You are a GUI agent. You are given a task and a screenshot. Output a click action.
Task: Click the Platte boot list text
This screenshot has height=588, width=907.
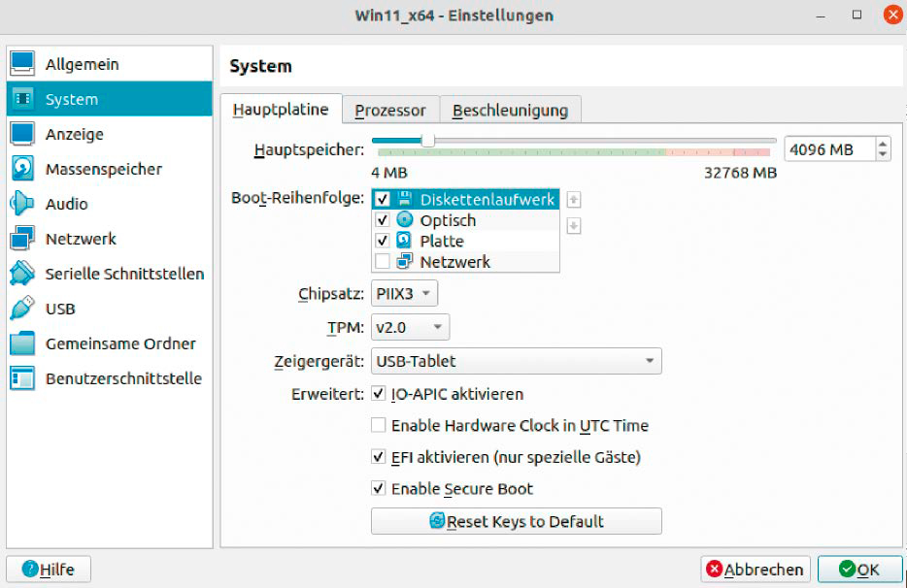[442, 241]
